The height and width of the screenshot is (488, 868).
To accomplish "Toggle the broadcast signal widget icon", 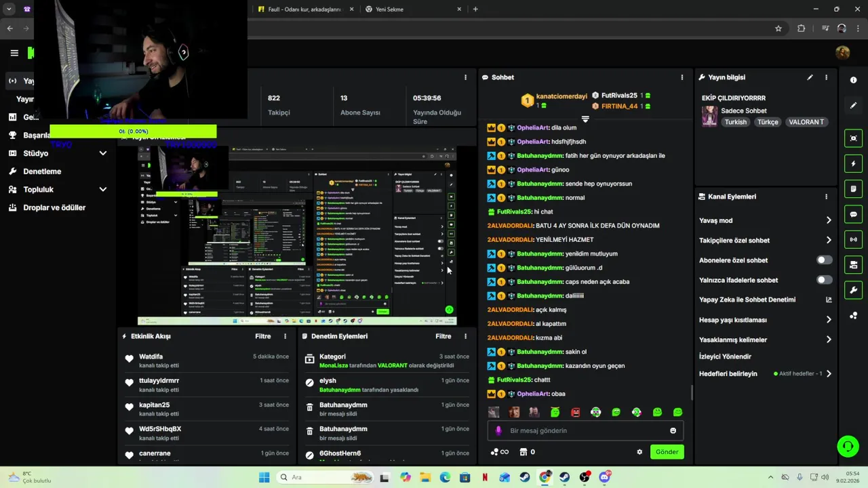I will (x=853, y=239).
